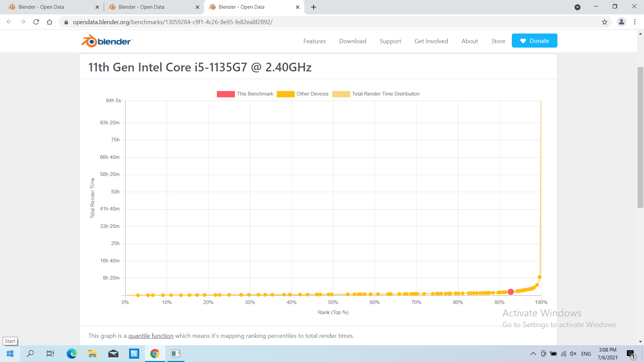Click scrollbar down arrow
The height and width of the screenshot is (362, 644).
(640, 342)
